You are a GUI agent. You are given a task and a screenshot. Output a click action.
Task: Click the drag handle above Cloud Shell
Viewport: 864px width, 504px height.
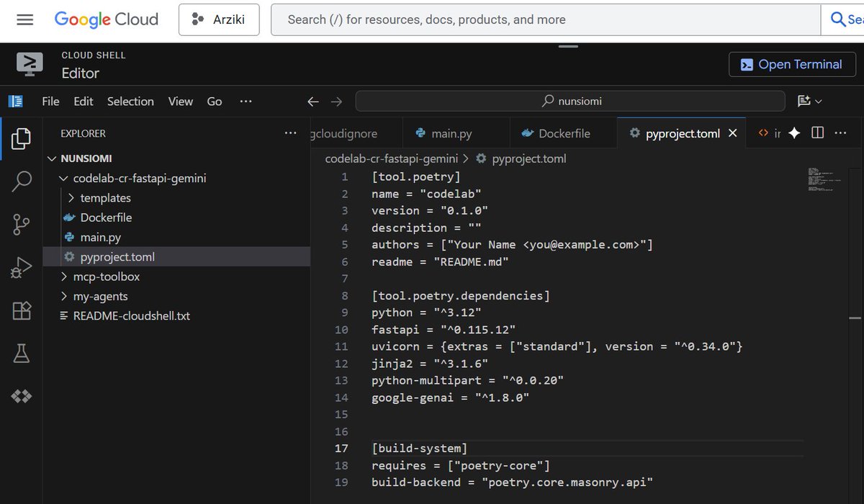click(569, 47)
